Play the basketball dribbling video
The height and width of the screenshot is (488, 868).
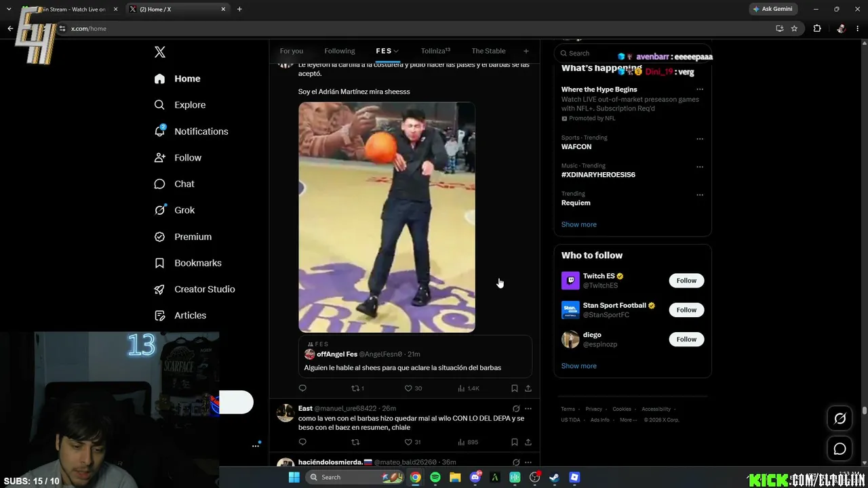tap(387, 217)
